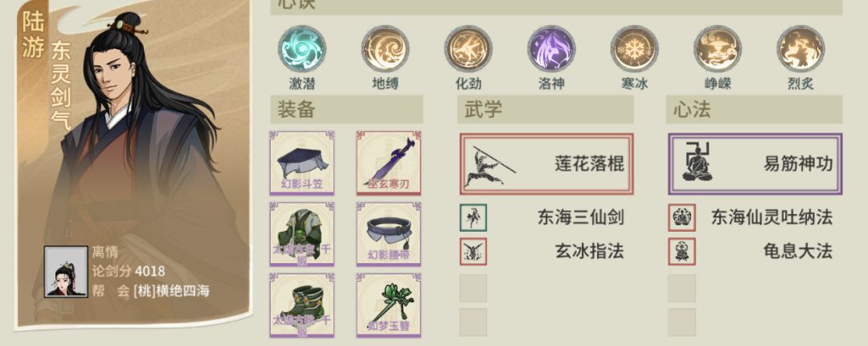
Task: Choose the 寒冰 snowflake icon
Action: pos(634,49)
